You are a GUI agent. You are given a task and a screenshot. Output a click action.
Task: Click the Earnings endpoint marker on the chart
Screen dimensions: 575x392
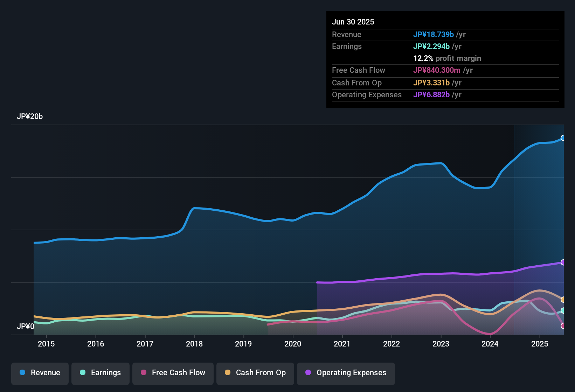[x=562, y=309]
